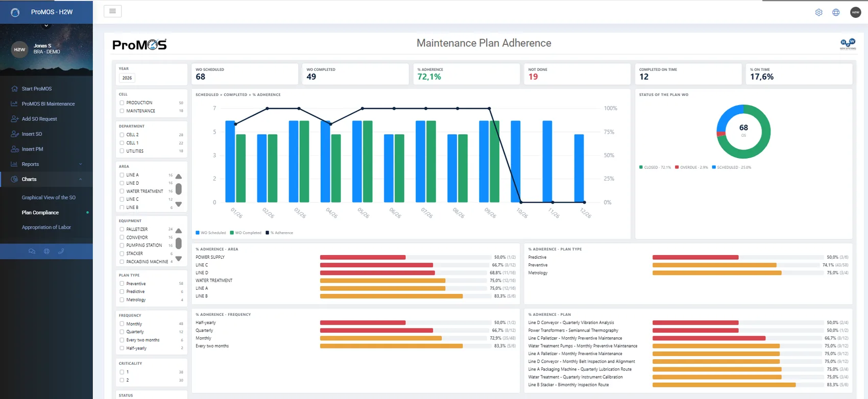Open the H2W user avatar in the top bar
Viewport: 868px width, 399px height.
point(855,12)
